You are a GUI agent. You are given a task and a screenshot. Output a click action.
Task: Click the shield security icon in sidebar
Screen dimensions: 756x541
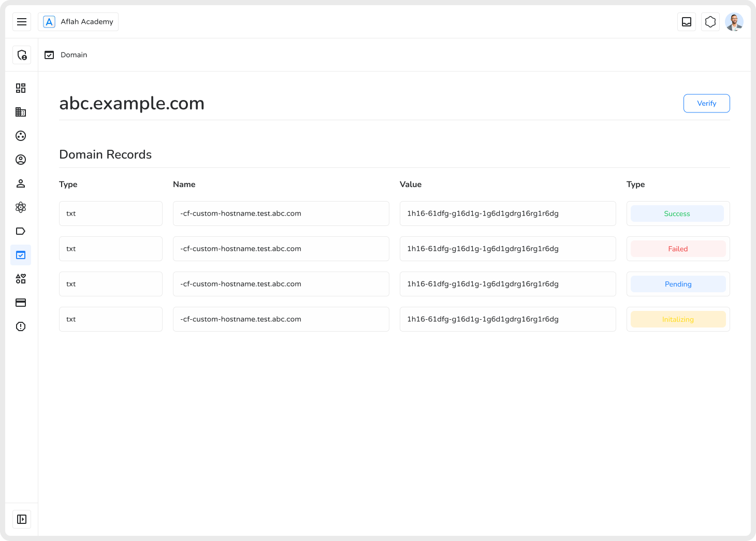click(22, 55)
